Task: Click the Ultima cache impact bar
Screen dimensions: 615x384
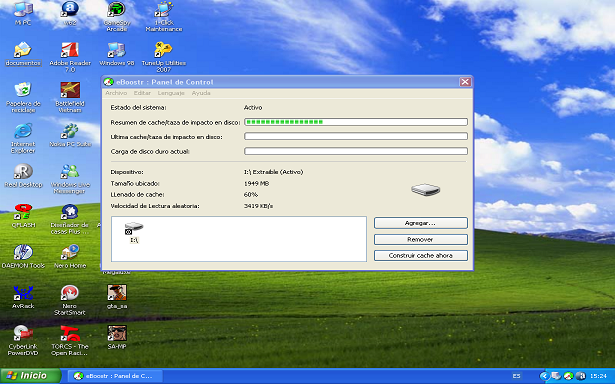Action: (x=356, y=136)
